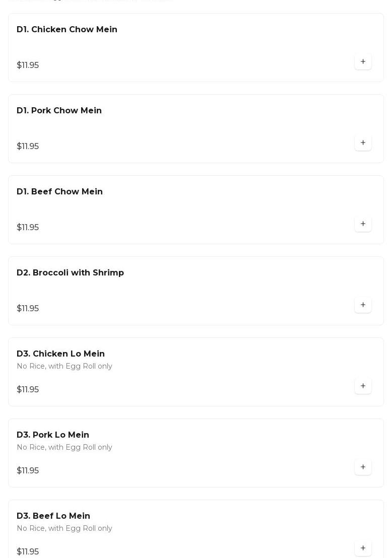
Task: Click the $11.95 price of Pork Chow Mein
Action: pos(28,147)
